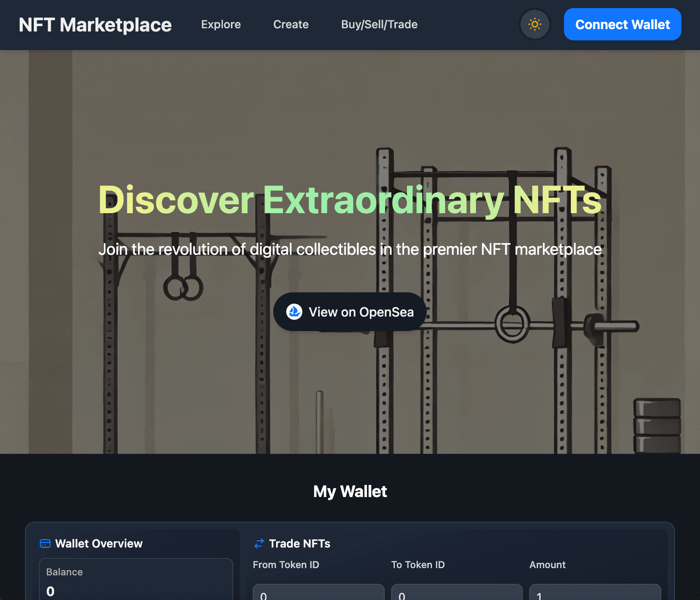Open the View on OpenSea link
The height and width of the screenshot is (600, 700).
pyautogui.click(x=350, y=311)
